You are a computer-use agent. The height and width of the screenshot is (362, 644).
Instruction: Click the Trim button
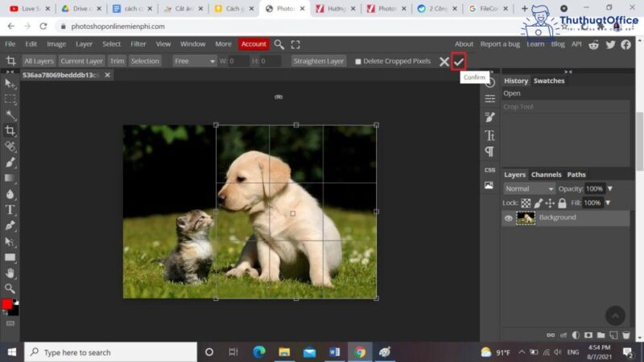[x=117, y=61]
